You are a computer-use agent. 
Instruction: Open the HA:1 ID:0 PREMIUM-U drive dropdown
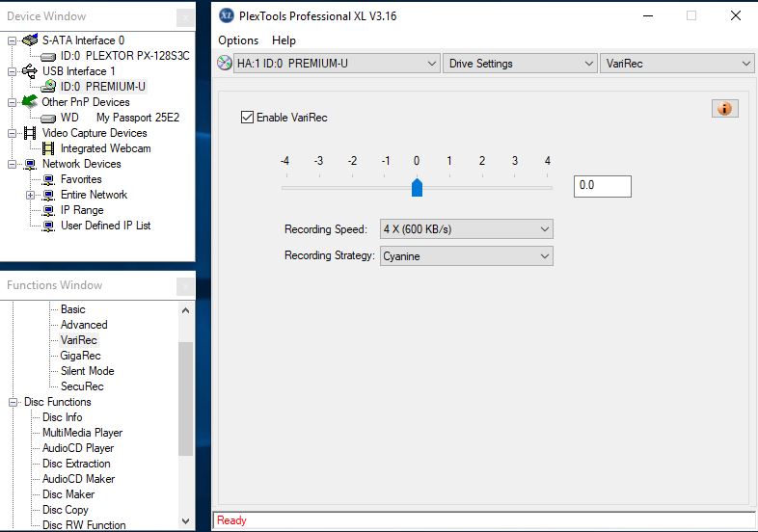click(x=337, y=64)
